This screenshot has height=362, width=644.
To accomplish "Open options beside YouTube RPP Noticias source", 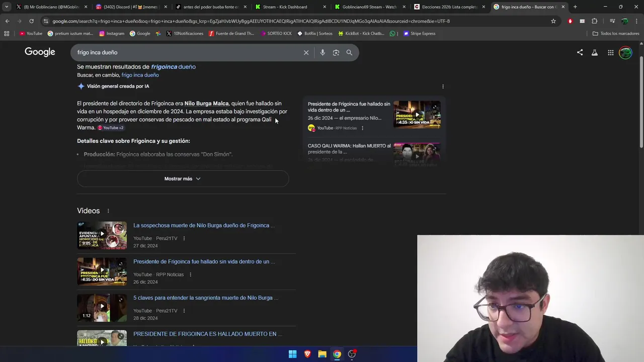I will (x=362, y=128).
